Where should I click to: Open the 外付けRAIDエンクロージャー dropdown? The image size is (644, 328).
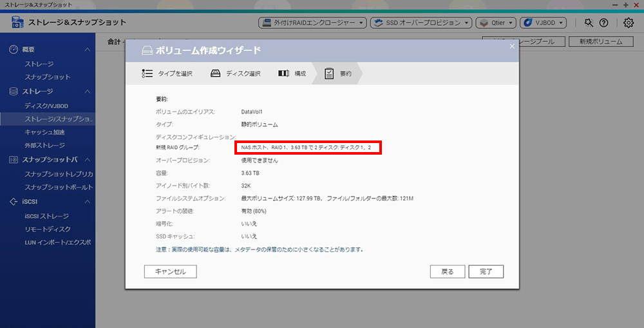point(312,23)
